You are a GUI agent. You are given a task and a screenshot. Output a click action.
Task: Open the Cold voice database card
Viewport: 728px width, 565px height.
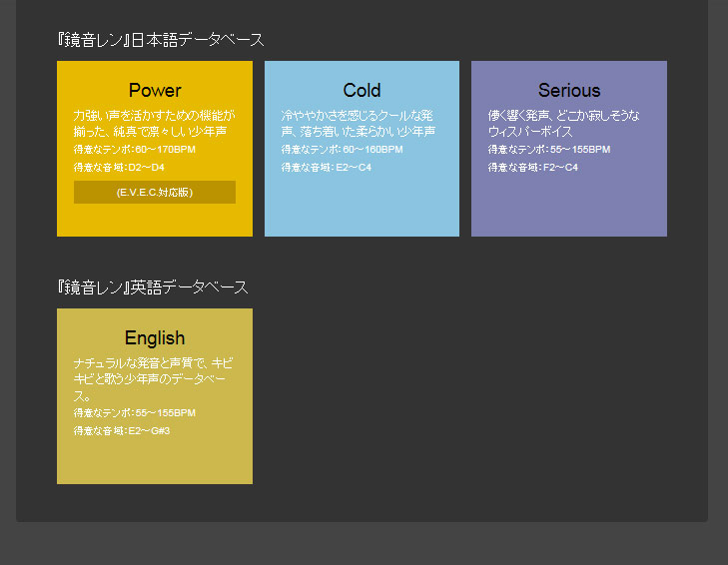(x=362, y=149)
